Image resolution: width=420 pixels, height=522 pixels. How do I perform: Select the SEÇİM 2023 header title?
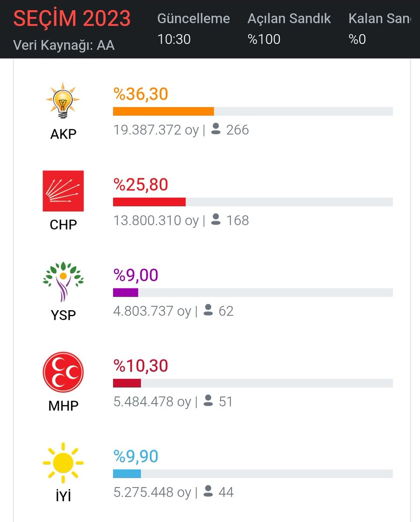tap(72, 19)
